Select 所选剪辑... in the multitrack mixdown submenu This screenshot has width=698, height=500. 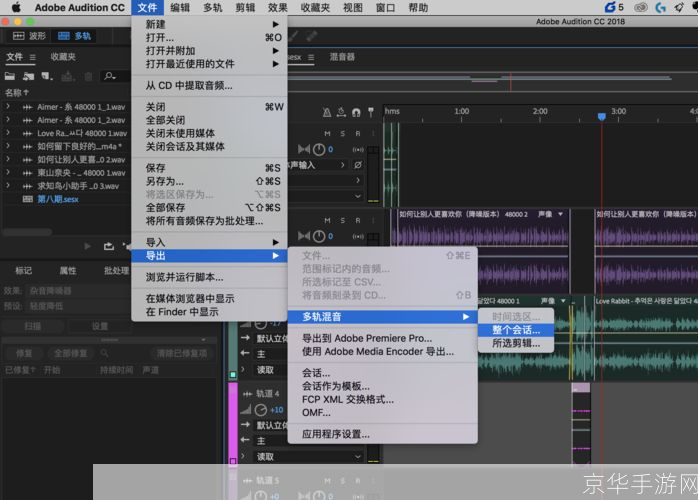(516, 343)
